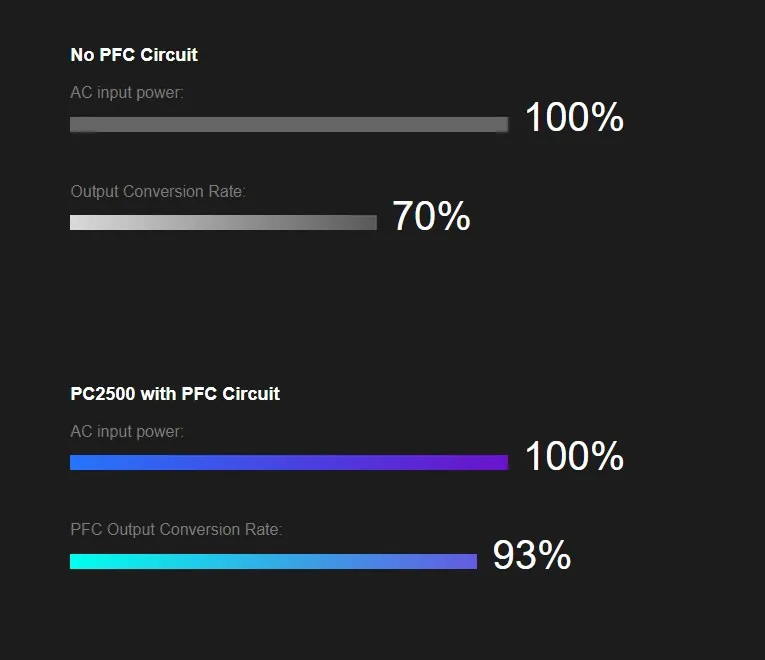Click the 100% value beside gray bar
Image resolution: width=765 pixels, height=660 pixels.
(574, 119)
